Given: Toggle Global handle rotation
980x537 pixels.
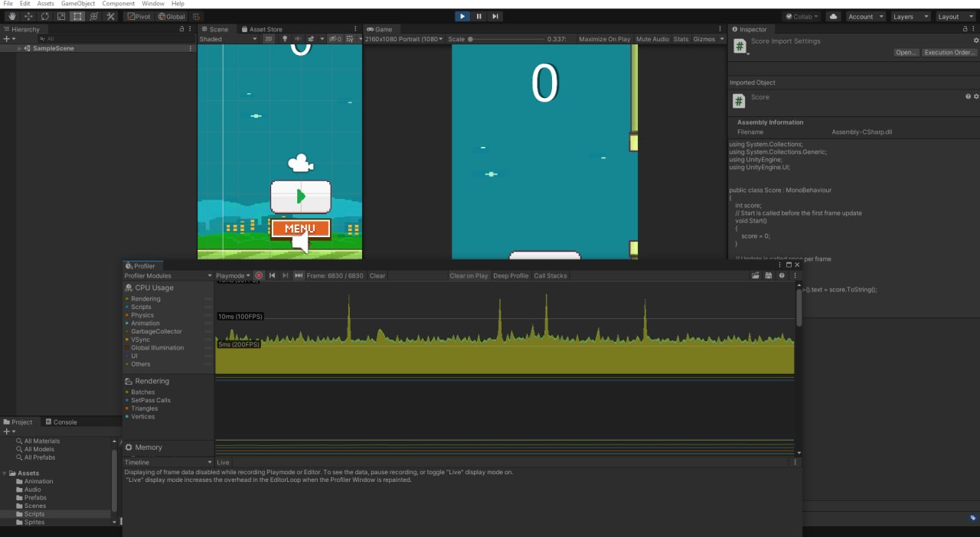Looking at the screenshot, I should click(x=171, y=16).
